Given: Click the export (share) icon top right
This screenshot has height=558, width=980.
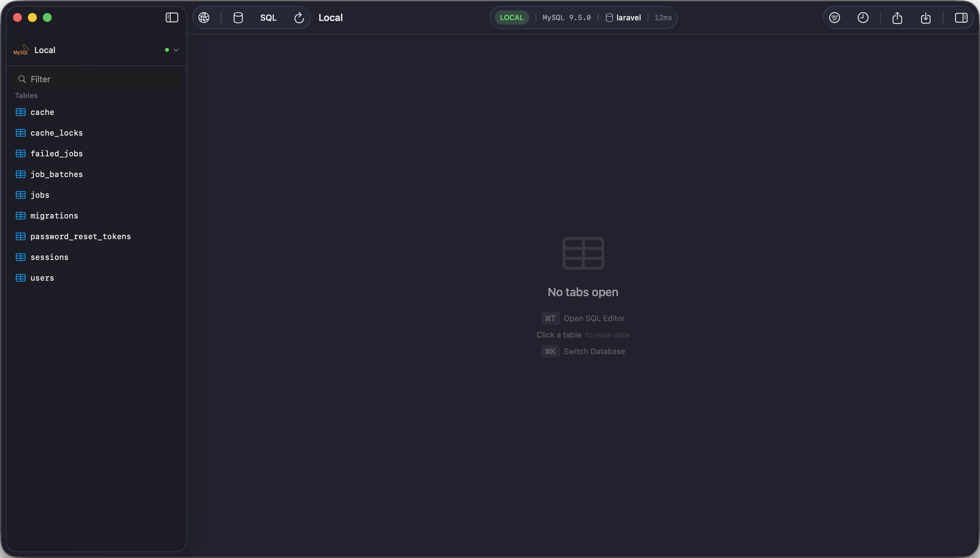Looking at the screenshot, I should coord(897,17).
